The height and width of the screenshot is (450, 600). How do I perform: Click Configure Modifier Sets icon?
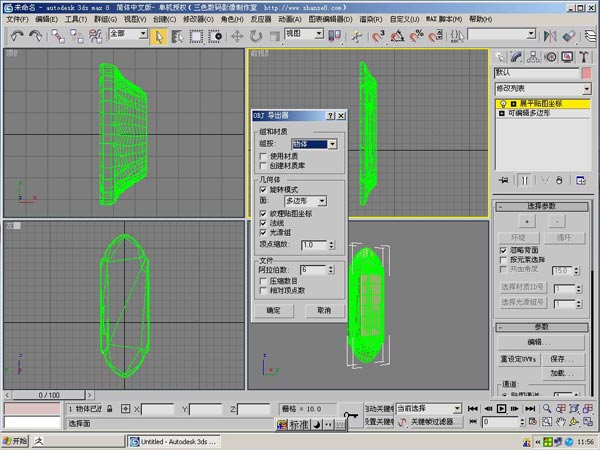click(x=581, y=180)
